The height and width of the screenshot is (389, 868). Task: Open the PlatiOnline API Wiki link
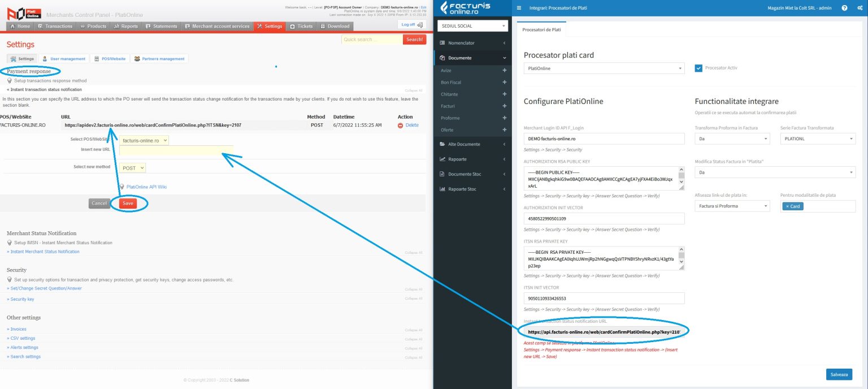click(x=146, y=187)
